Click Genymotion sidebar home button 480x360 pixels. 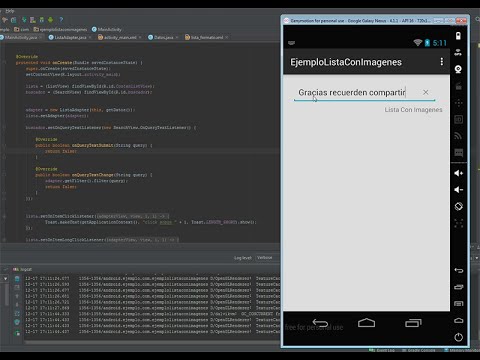(459, 320)
